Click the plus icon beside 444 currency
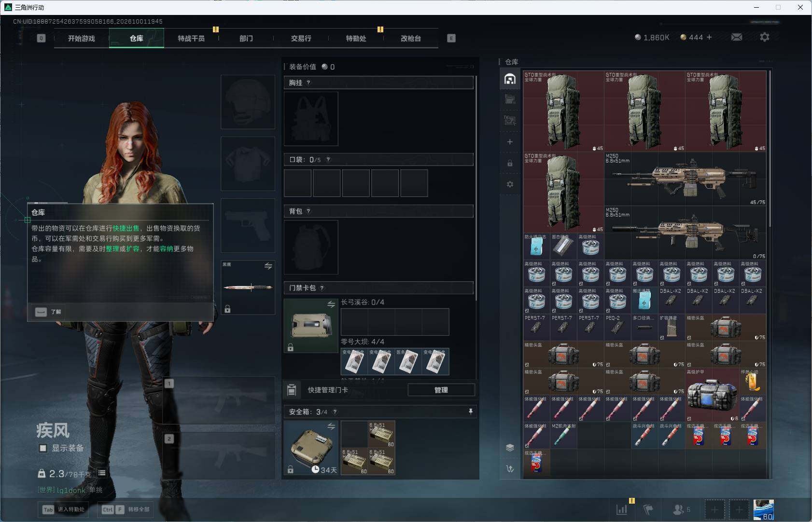 709,37
